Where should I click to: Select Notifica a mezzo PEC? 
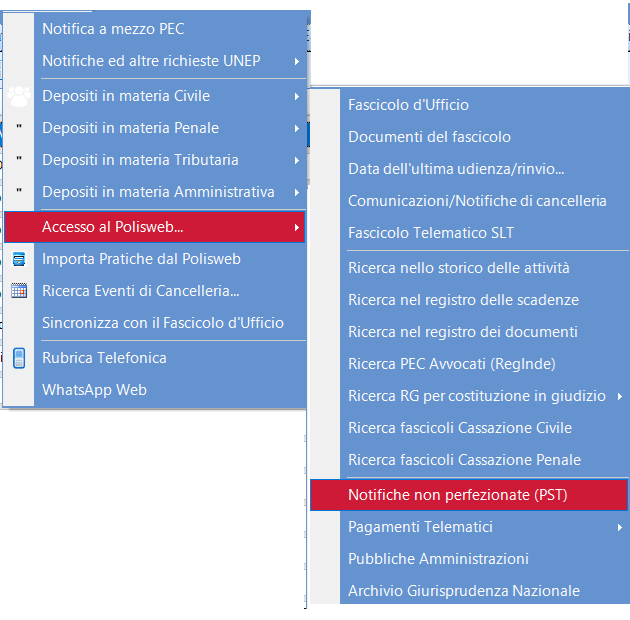click(x=113, y=29)
